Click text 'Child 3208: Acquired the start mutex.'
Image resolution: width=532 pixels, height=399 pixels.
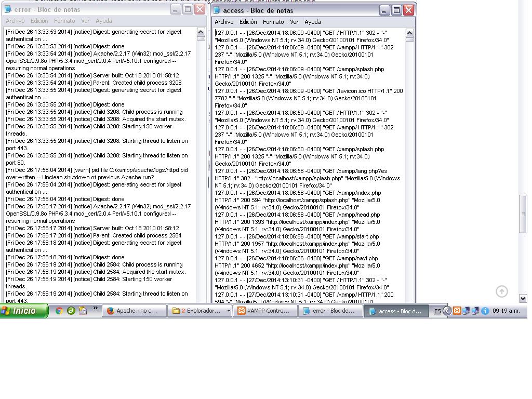click(x=139, y=119)
